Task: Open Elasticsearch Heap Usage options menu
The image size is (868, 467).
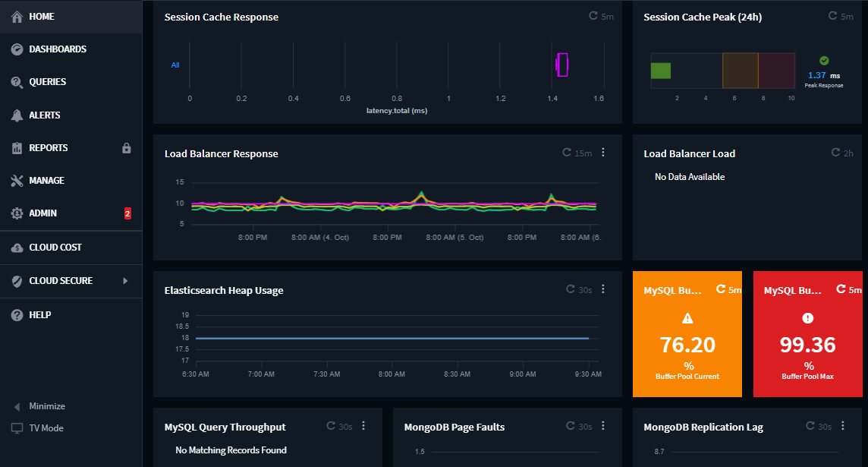Action: pyautogui.click(x=603, y=289)
